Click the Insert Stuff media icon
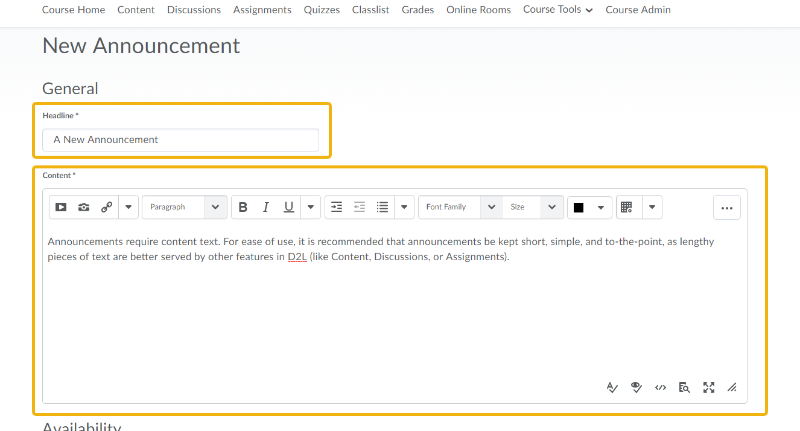The image size is (800, 431). click(x=61, y=207)
